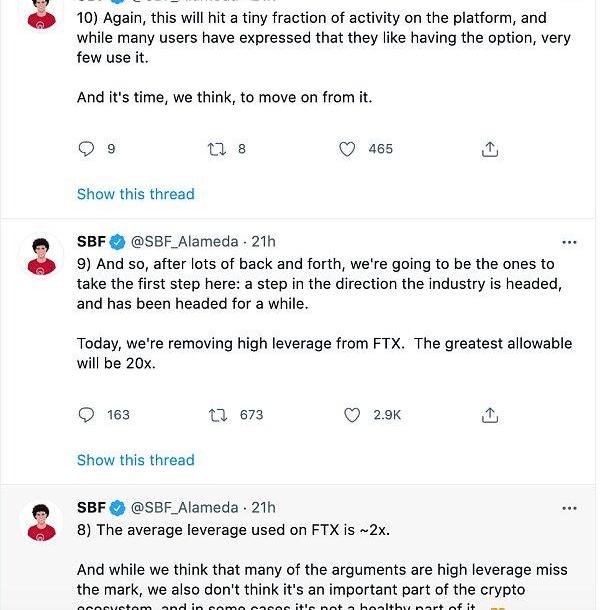Image resolution: width=600 pixels, height=610 pixels.
Task: Open SBF avatar on tweet 8
Action: (x=41, y=523)
